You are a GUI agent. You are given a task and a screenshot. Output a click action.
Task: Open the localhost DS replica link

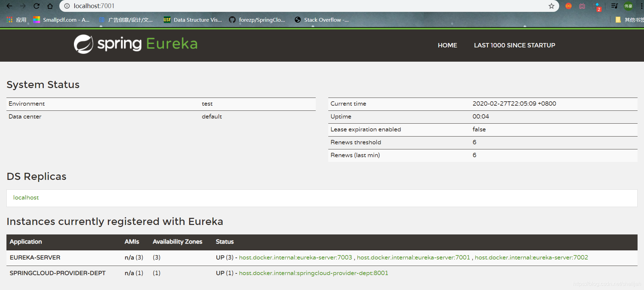pyautogui.click(x=26, y=198)
